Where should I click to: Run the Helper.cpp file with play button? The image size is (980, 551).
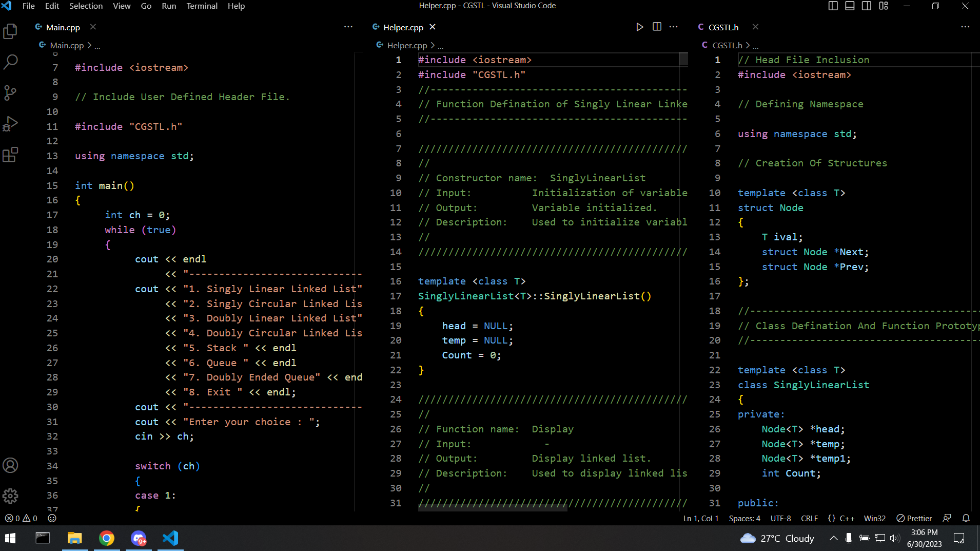639,27
